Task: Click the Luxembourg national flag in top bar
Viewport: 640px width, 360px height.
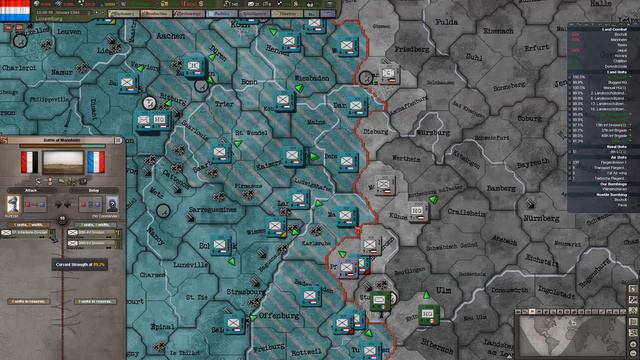Action: [15, 11]
